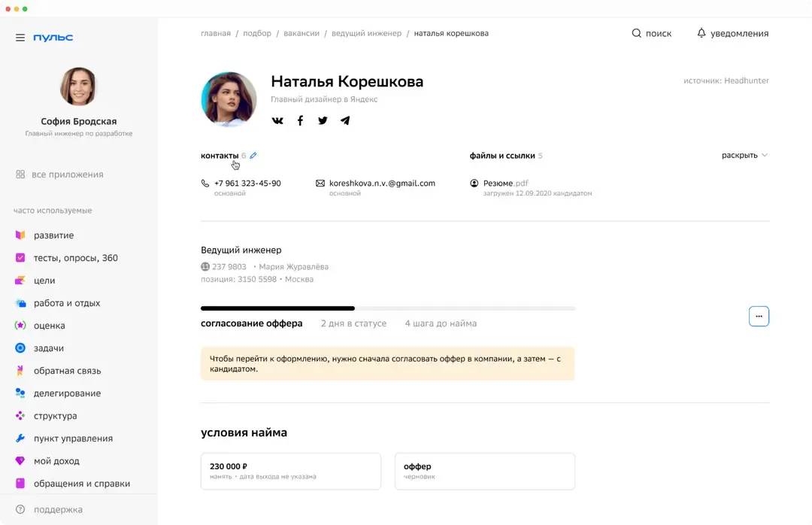Image resolution: width=812 pixels, height=525 pixels.
Task: Click the hiring progress bar
Action: point(388,308)
